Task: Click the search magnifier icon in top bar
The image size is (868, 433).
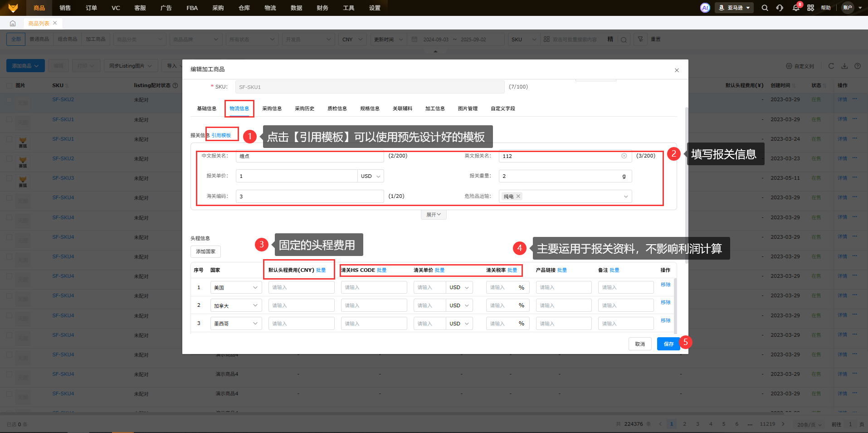Action: 765,8
